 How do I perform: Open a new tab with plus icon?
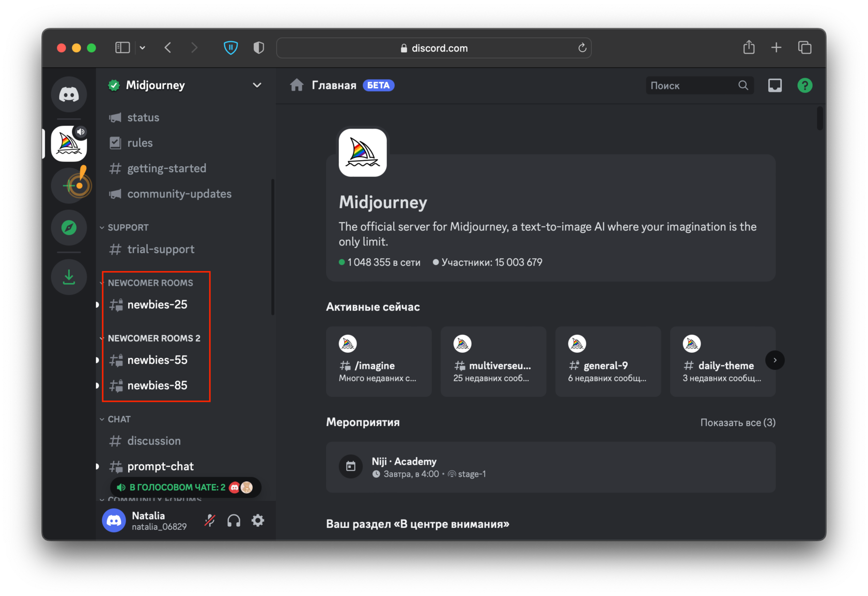[776, 48]
